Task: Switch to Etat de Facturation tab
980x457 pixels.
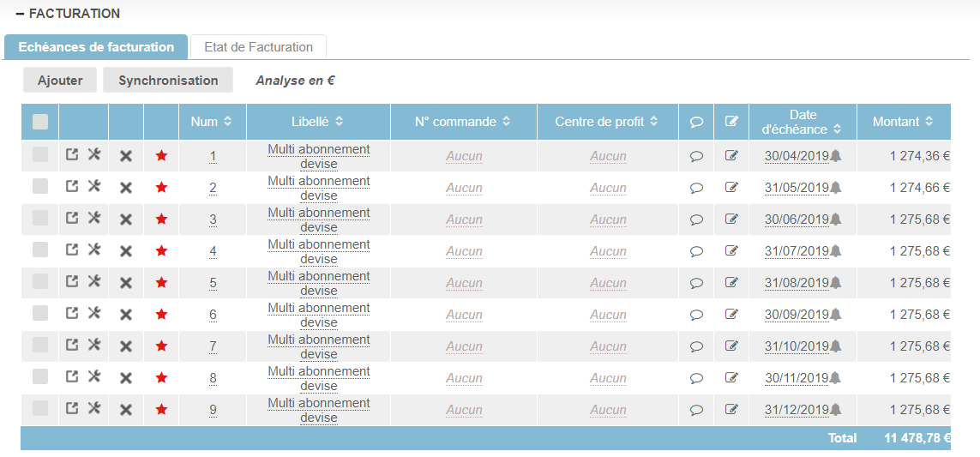Action: click(258, 47)
